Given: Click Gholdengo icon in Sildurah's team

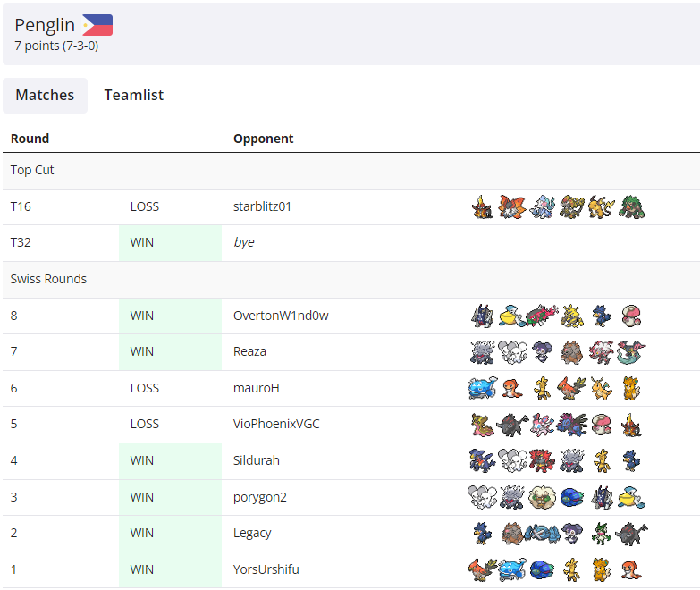Looking at the screenshot, I should [602, 460].
